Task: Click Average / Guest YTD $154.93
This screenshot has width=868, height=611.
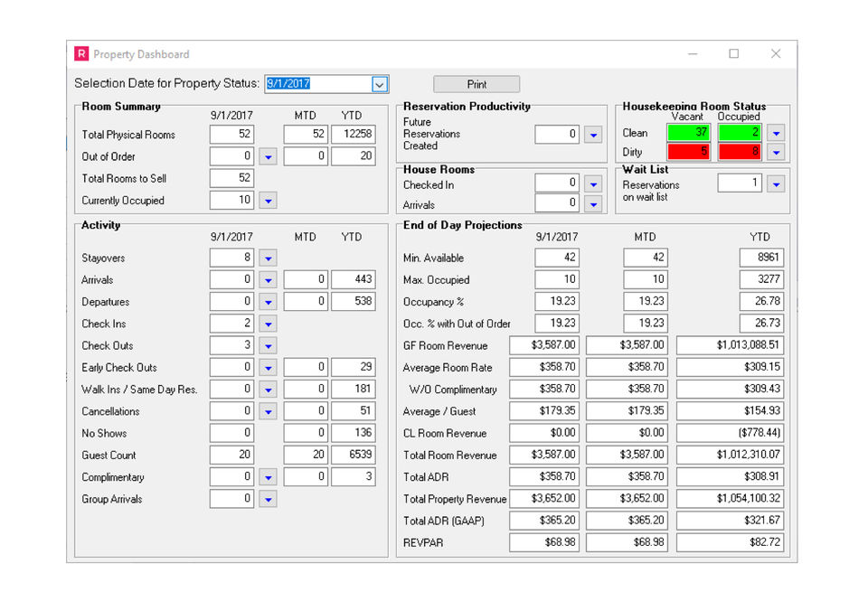Action: (x=730, y=411)
